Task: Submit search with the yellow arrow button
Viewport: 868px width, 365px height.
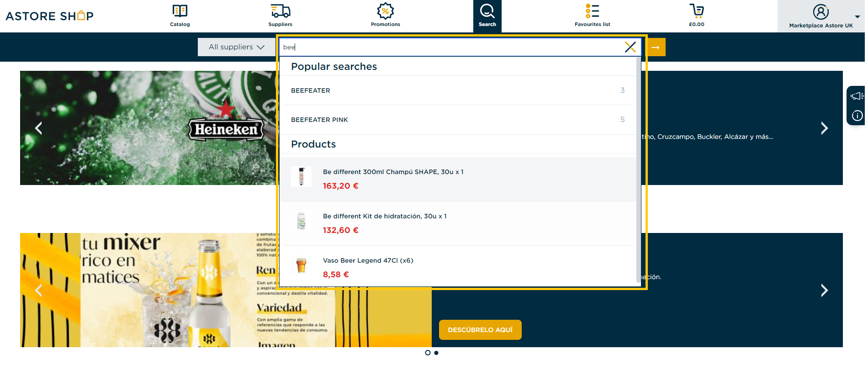Action: [x=656, y=47]
